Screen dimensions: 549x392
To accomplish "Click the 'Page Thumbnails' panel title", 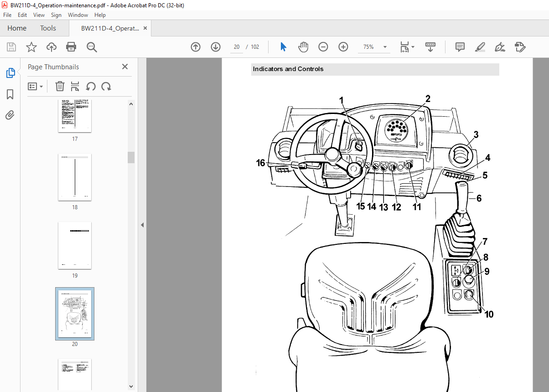I will [x=53, y=67].
